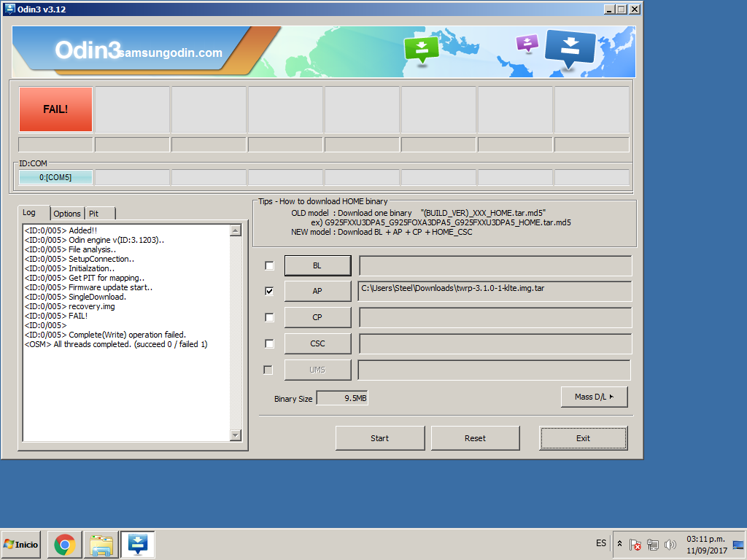
Task: Click the empty CP path field
Action: coord(495,317)
